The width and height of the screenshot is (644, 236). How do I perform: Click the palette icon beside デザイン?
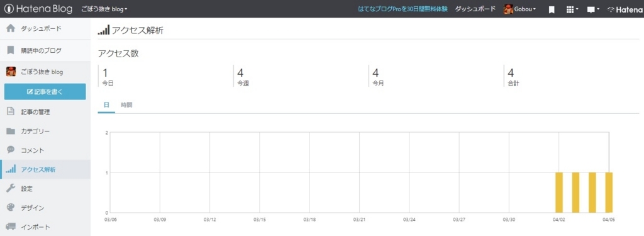click(x=11, y=208)
